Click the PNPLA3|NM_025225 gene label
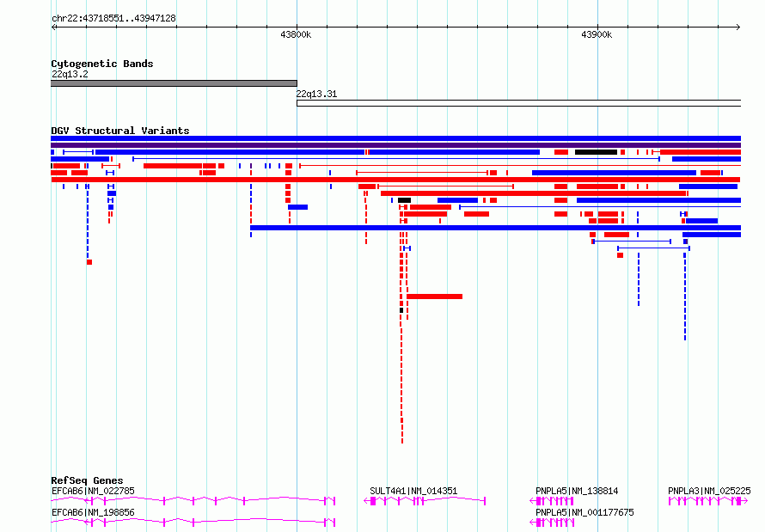 click(x=709, y=491)
